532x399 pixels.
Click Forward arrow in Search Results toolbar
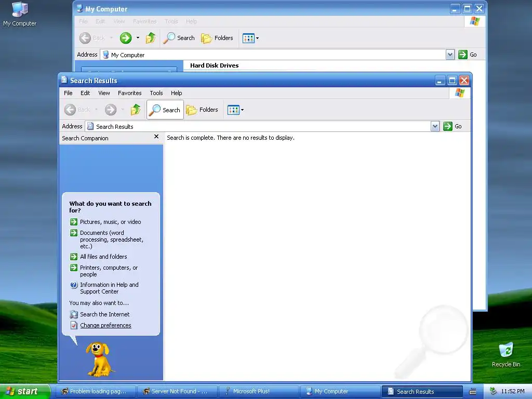click(x=111, y=110)
